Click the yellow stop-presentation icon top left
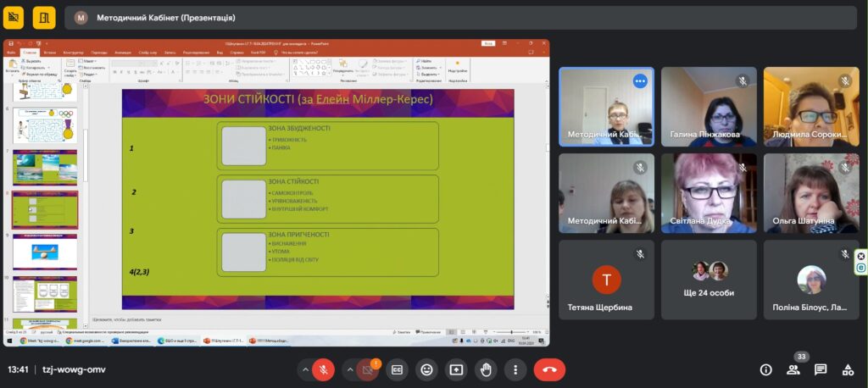Screen dimensions: 868x388 point(14,18)
